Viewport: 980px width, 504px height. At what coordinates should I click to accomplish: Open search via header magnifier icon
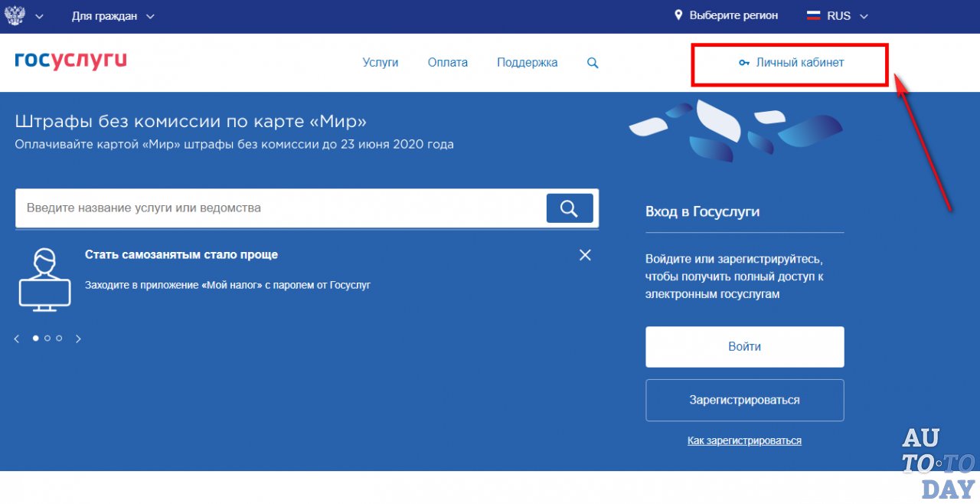pos(593,63)
